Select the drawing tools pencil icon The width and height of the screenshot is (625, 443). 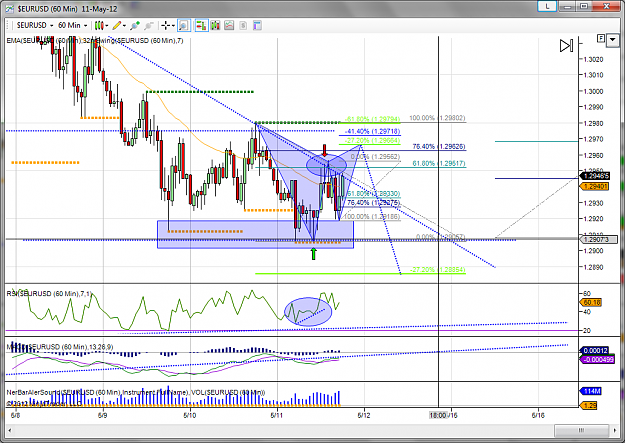[x=116, y=26]
